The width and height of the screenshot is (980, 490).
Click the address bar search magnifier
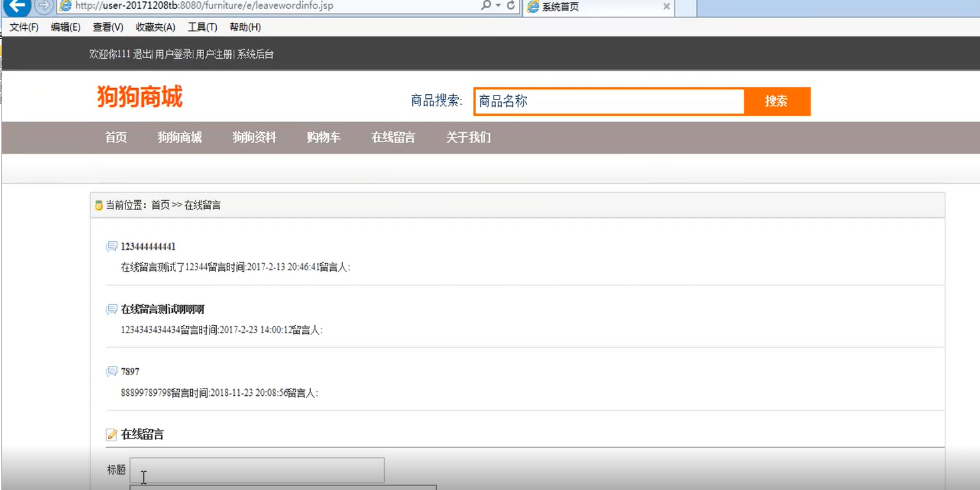(486, 5)
